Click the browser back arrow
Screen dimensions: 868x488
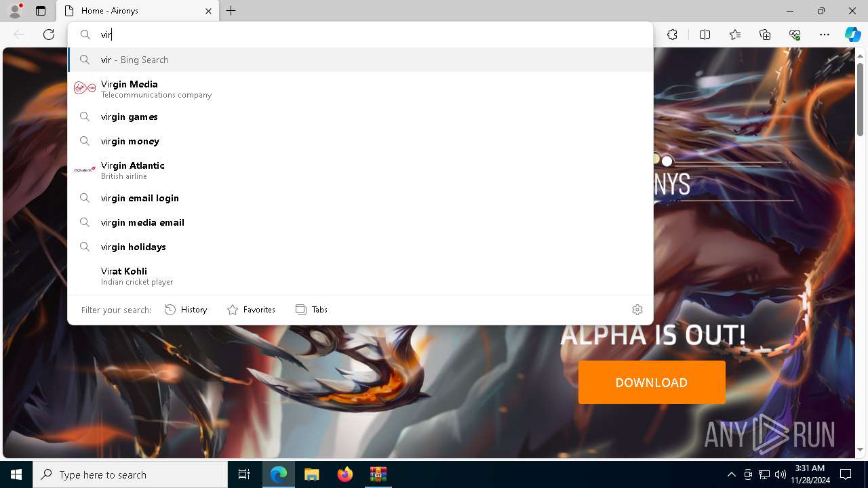pyautogui.click(x=19, y=35)
